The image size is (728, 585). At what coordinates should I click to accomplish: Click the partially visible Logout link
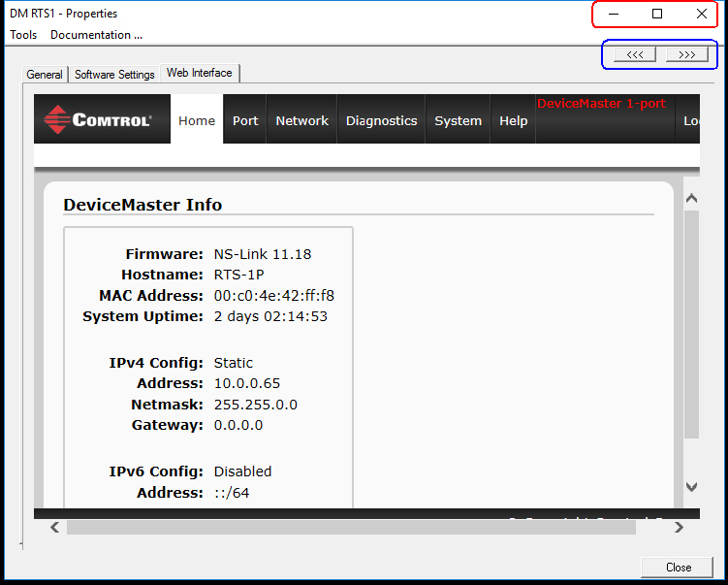point(691,121)
